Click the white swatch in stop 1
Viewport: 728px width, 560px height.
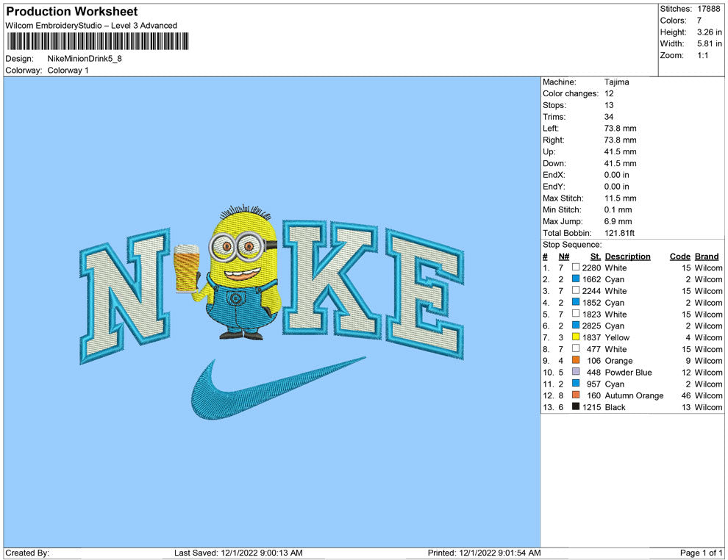point(576,268)
